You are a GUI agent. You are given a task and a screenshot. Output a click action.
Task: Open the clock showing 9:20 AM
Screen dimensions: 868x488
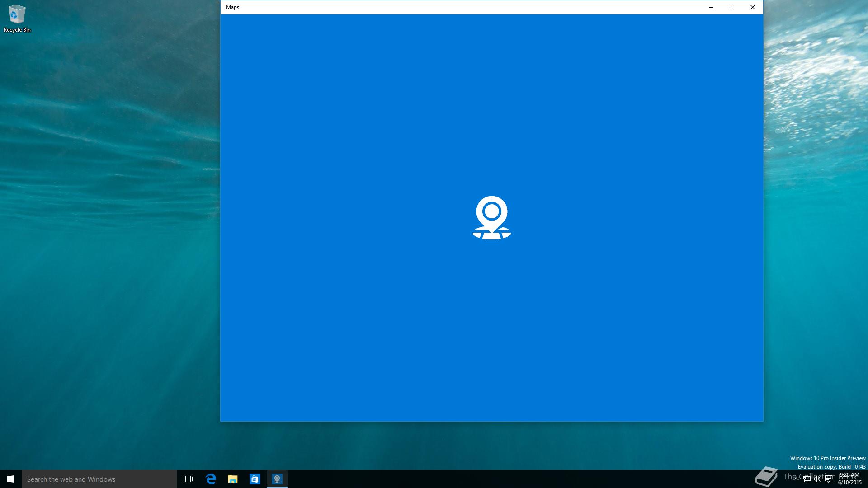tap(849, 479)
